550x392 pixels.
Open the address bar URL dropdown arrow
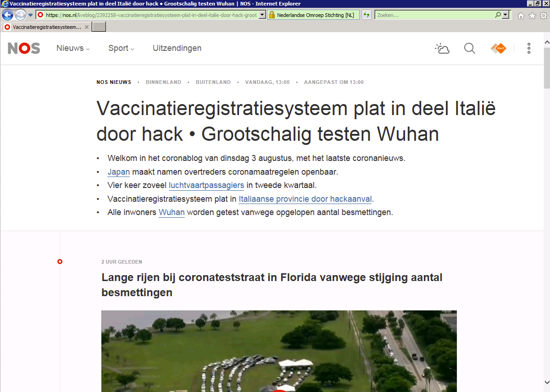[x=262, y=15]
